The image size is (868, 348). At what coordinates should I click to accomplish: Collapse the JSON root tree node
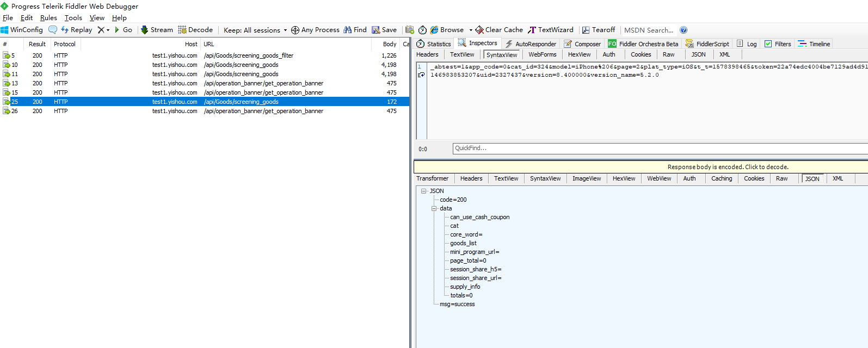423,191
